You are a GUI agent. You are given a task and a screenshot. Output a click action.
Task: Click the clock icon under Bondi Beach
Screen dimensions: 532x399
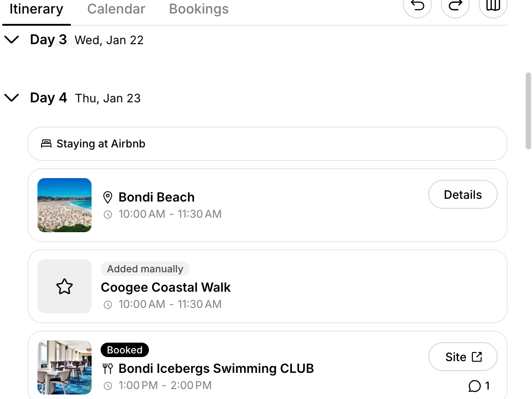(107, 214)
